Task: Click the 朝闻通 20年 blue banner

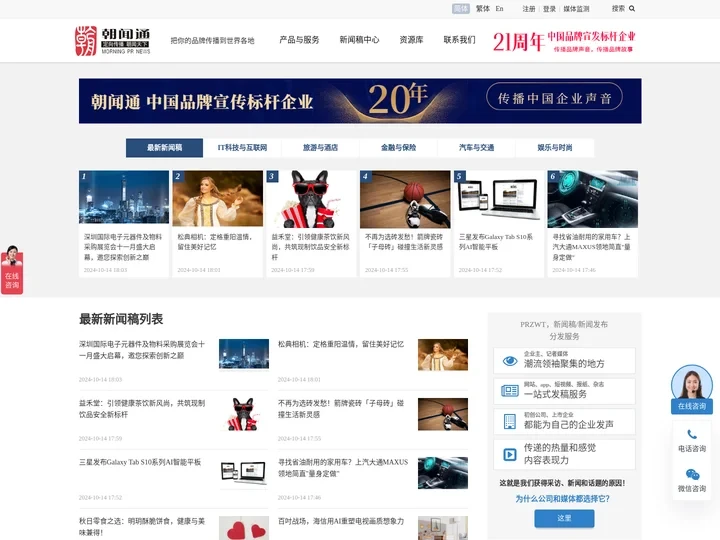Action: point(360,101)
